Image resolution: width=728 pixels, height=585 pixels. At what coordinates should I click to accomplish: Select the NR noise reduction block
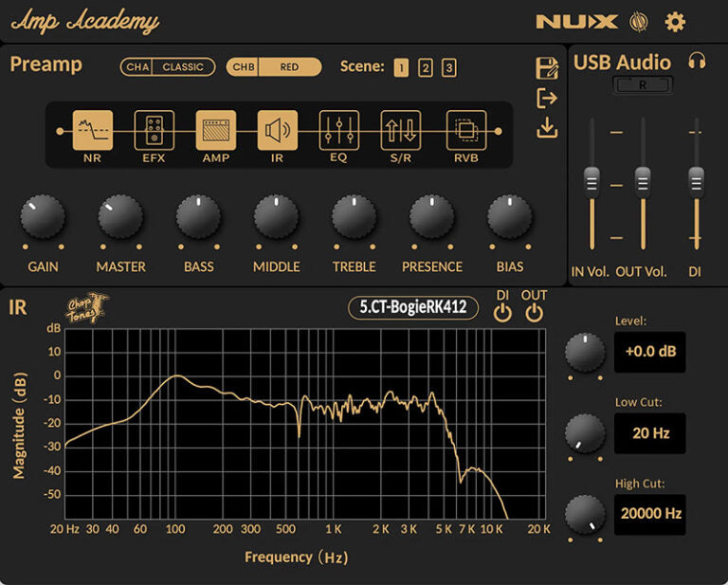click(x=92, y=130)
